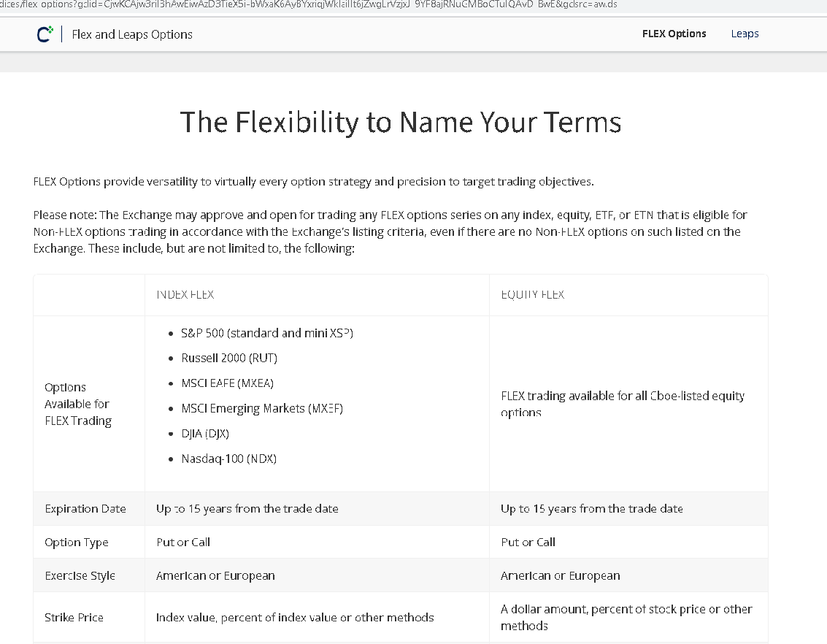Click the MSCI Emerging Markets (MXEF) item

(x=262, y=408)
